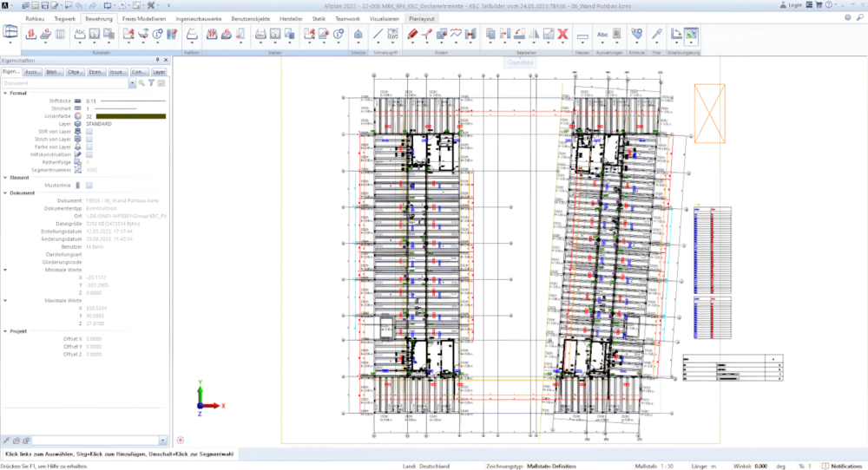The image size is (868, 470).
Task: Toggle the Stift von Layer checkbox
Action: tap(89, 131)
